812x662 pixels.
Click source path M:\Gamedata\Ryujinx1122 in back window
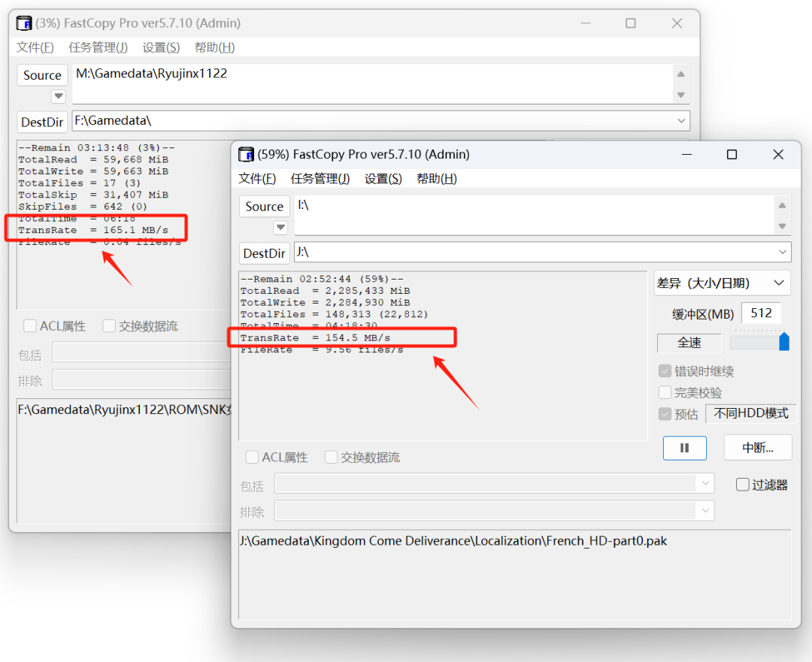pyautogui.click(x=151, y=74)
